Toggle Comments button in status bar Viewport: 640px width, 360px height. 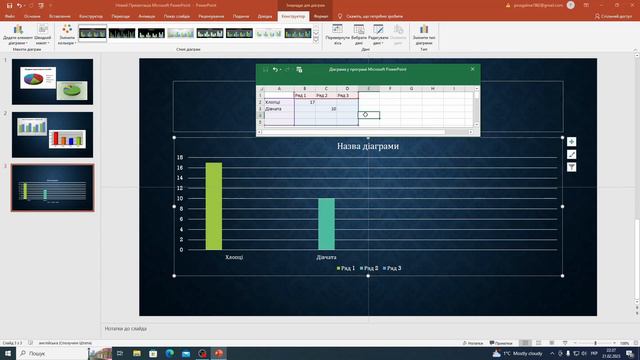click(501, 343)
